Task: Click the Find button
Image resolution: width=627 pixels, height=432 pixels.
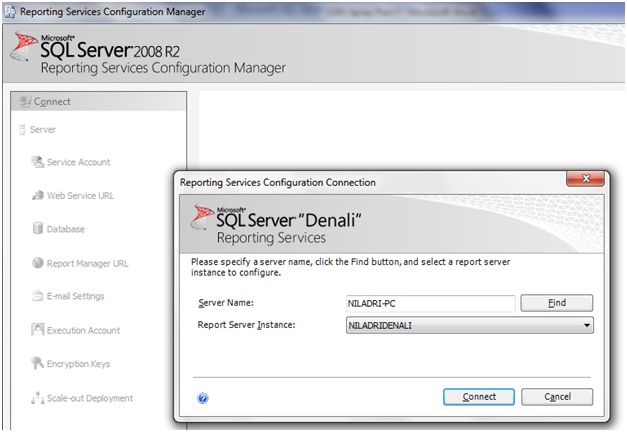Action: tap(557, 303)
